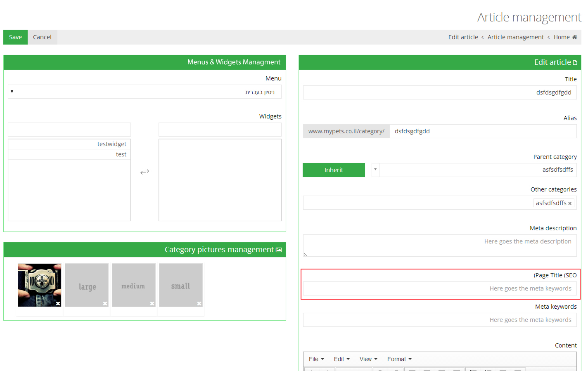Select testwidget in widgets list

point(69,144)
